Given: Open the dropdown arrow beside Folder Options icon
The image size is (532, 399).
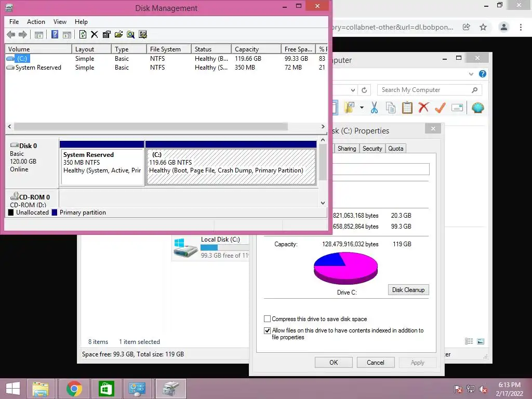Looking at the screenshot, I should pos(362,108).
